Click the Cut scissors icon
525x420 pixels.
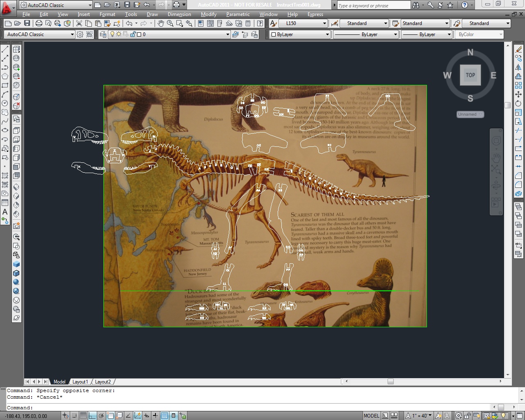click(x=79, y=23)
